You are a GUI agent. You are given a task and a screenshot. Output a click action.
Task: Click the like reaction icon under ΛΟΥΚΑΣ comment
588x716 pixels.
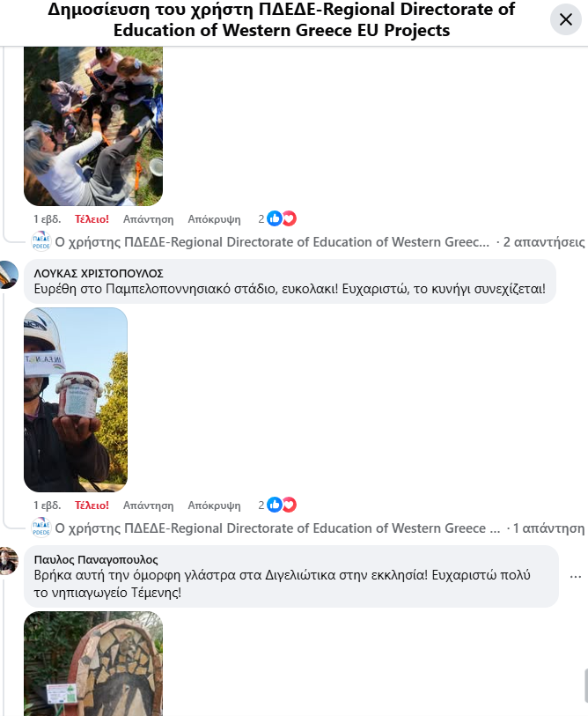(x=275, y=505)
